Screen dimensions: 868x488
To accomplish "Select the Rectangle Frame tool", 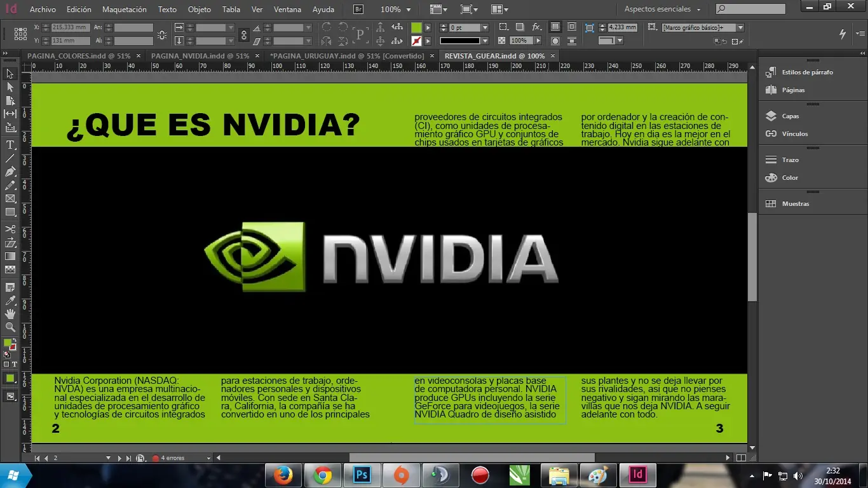I will [x=10, y=199].
